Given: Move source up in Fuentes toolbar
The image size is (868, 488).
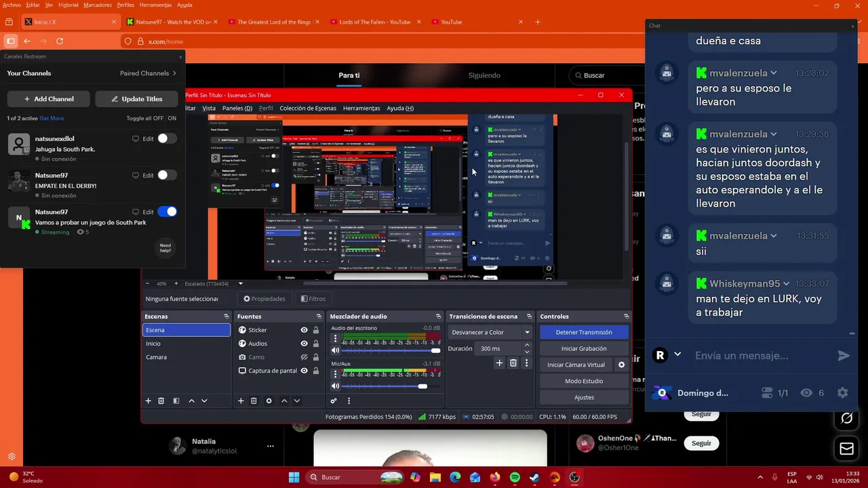Looking at the screenshot, I should click(x=284, y=401).
